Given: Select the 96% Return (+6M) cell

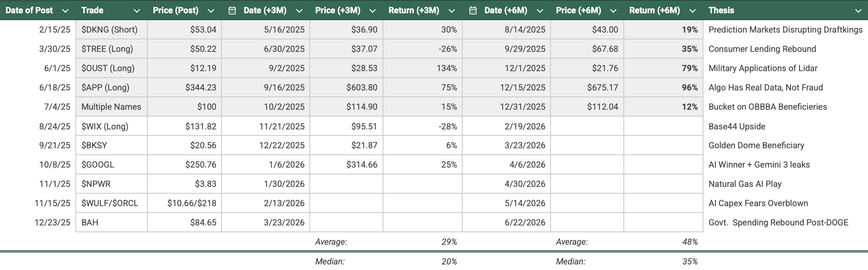Looking at the screenshot, I should pos(663,87).
